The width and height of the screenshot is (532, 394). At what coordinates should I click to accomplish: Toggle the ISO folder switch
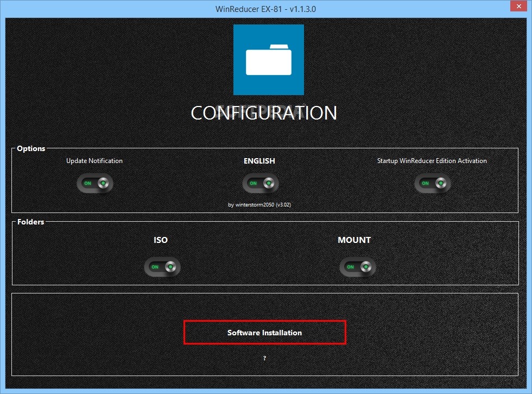tap(162, 267)
